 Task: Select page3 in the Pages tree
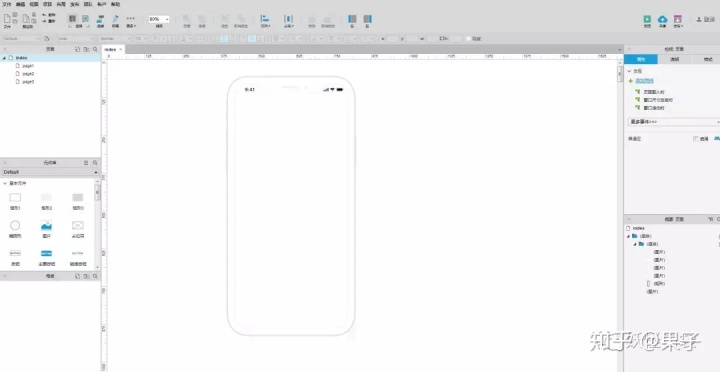[x=28, y=81]
